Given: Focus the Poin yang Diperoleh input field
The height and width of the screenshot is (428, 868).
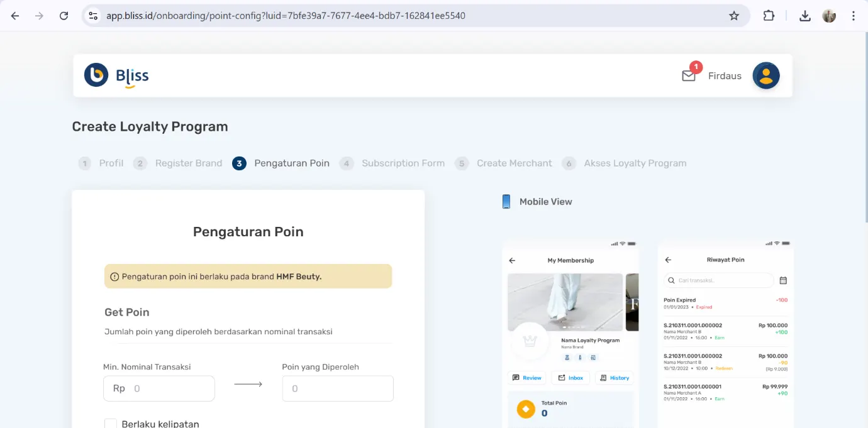Looking at the screenshot, I should [x=338, y=388].
